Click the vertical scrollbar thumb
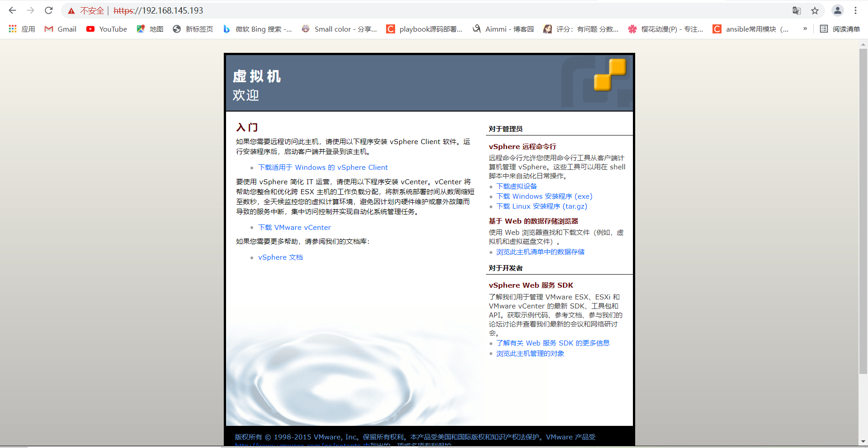This screenshot has width=868, height=448. [x=863, y=211]
